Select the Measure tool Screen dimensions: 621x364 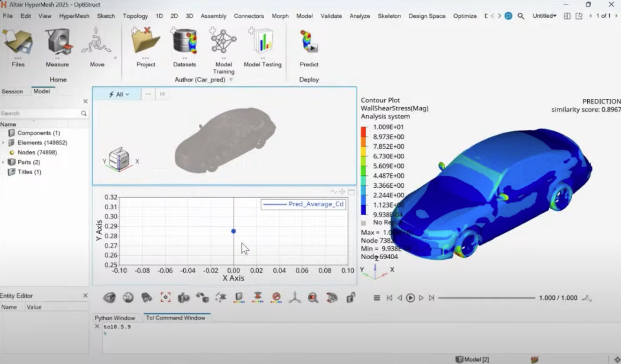57,47
